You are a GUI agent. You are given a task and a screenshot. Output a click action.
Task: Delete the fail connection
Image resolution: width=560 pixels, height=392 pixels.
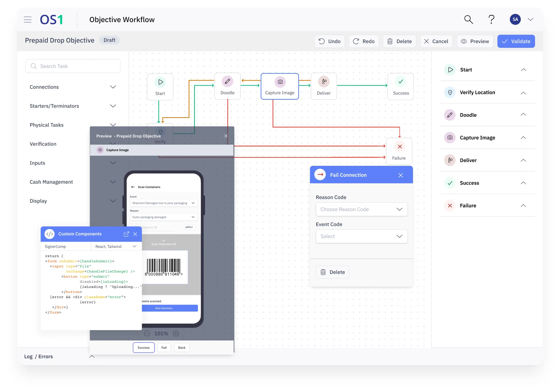(333, 272)
